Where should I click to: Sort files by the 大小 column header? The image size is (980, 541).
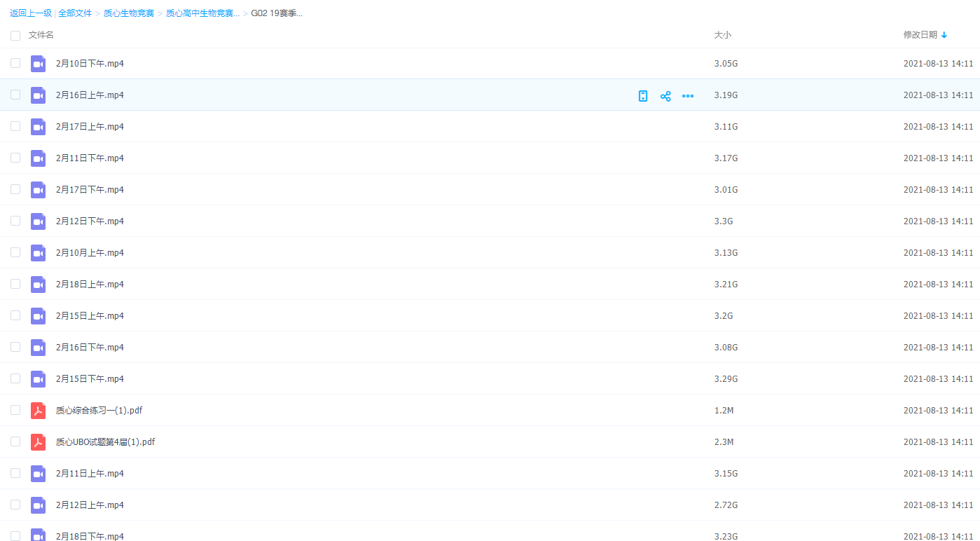tap(722, 35)
